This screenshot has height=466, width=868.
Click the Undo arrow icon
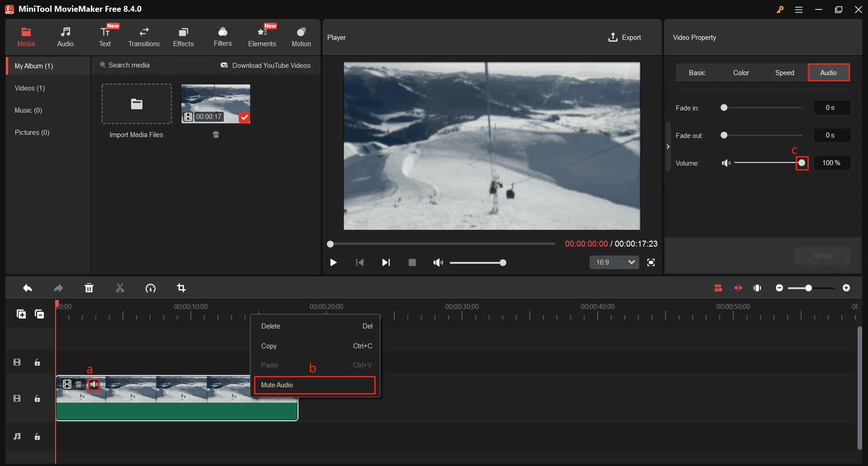[x=28, y=288]
